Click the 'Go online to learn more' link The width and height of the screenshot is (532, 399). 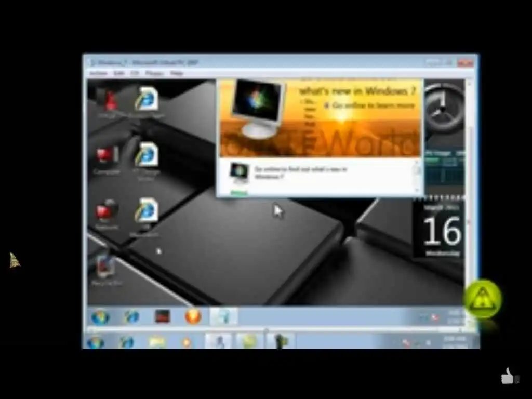click(x=373, y=105)
